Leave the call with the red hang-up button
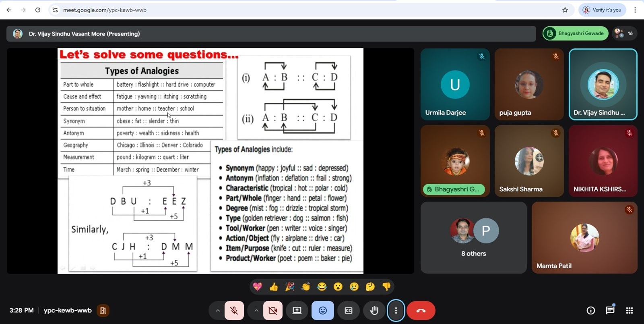The height and width of the screenshot is (324, 644). click(x=421, y=310)
